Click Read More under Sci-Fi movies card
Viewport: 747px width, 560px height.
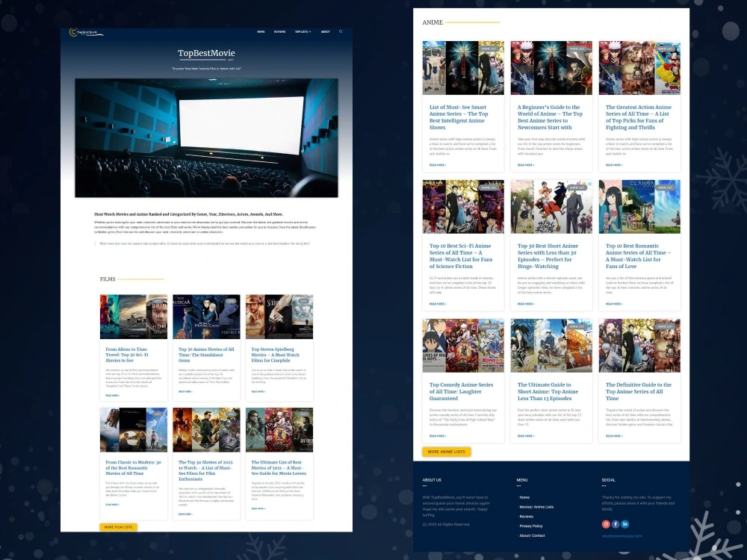tap(113, 395)
